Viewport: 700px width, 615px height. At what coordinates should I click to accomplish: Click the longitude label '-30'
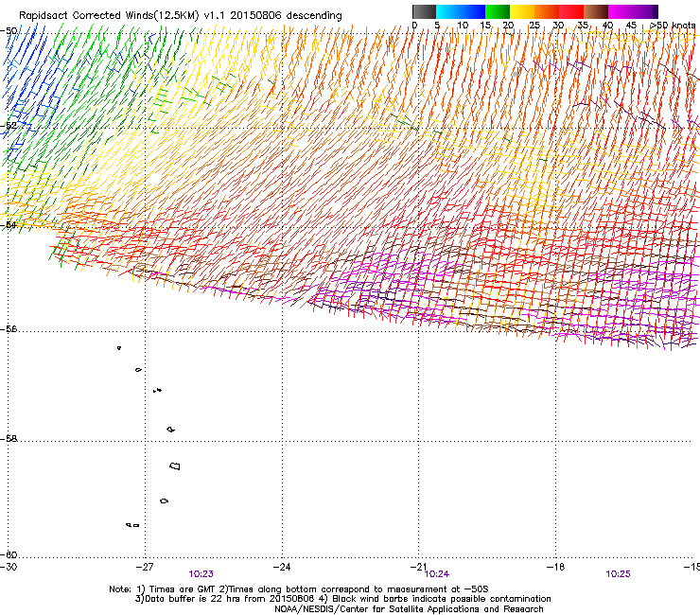[9, 567]
